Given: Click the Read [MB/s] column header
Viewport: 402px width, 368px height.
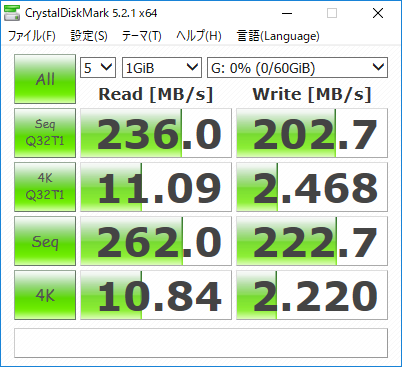Looking at the screenshot, I should [156, 94].
